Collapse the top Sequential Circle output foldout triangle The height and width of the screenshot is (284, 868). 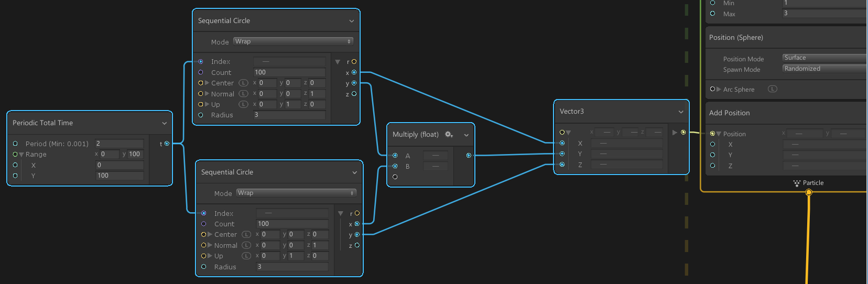point(338,62)
